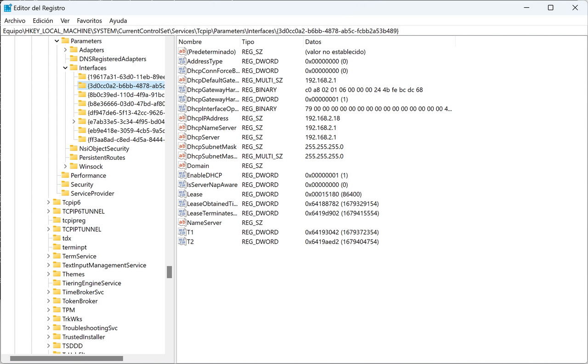Click the 192.168.2.18 data value
This screenshot has width=588, height=364.
(x=322, y=118)
